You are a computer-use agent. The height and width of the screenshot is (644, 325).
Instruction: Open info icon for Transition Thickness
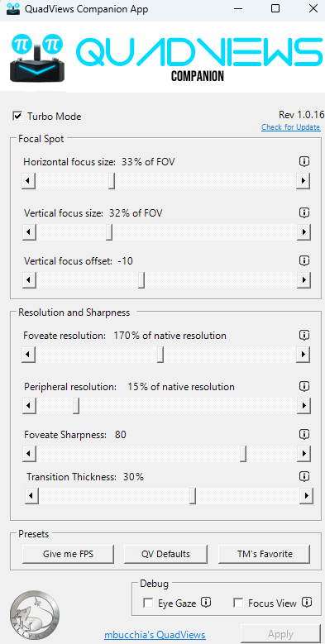(303, 476)
